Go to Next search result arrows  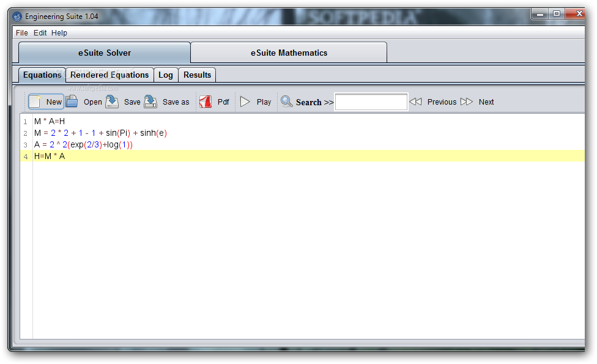click(467, 102)
